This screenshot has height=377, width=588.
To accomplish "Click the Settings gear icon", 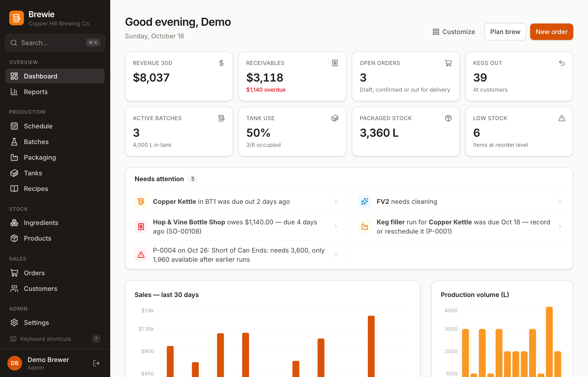I will 14,322.
